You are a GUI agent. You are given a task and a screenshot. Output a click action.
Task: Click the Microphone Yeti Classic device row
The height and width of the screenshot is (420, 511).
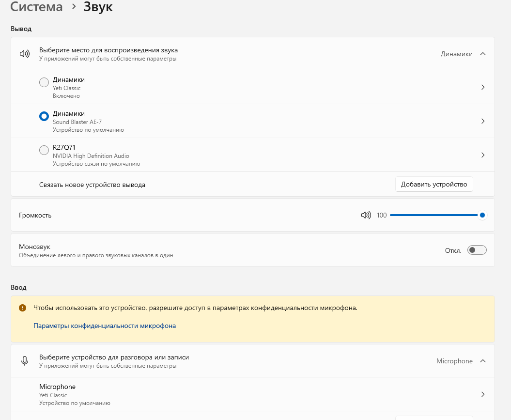coord(194,394)
